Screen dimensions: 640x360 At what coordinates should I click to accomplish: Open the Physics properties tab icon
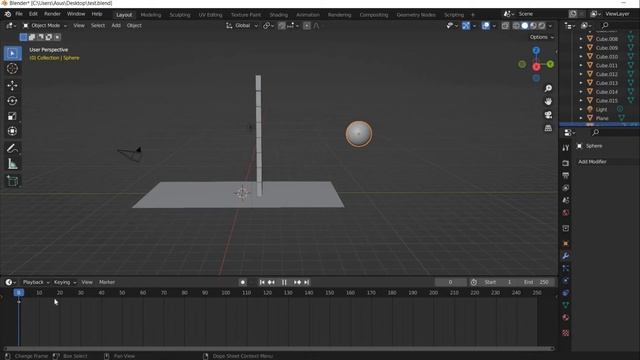[565, 280]
